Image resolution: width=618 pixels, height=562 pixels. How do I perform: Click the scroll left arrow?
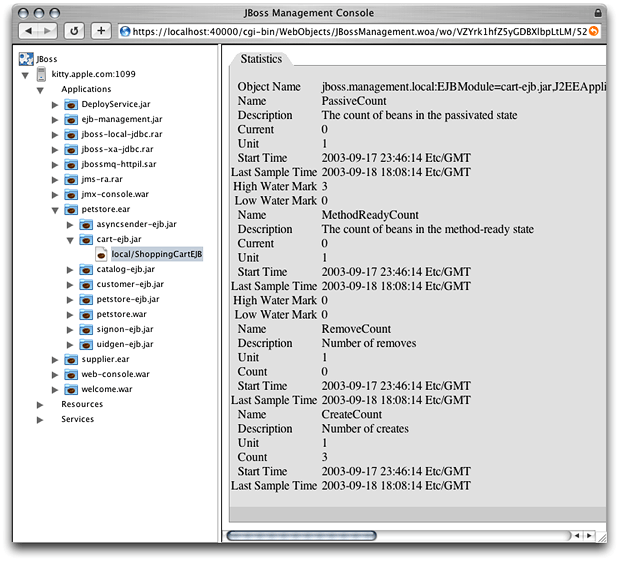click(x=577, y=535)
